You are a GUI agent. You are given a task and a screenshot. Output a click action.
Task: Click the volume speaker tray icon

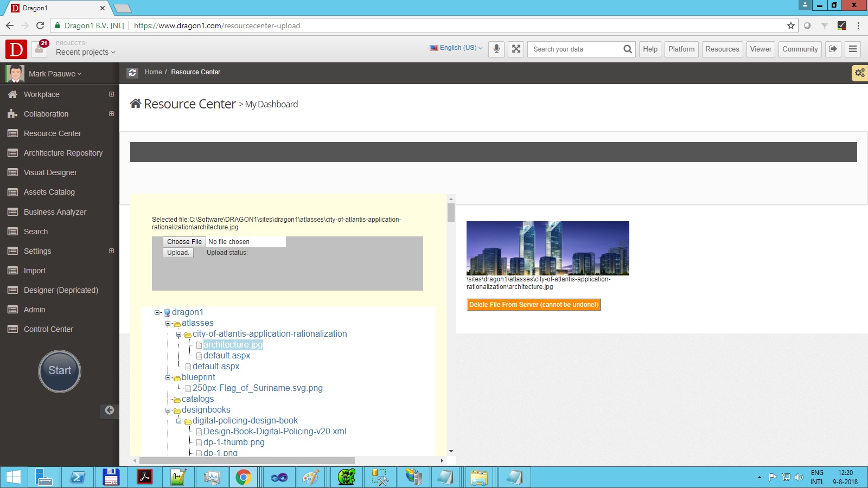point(799,477)
